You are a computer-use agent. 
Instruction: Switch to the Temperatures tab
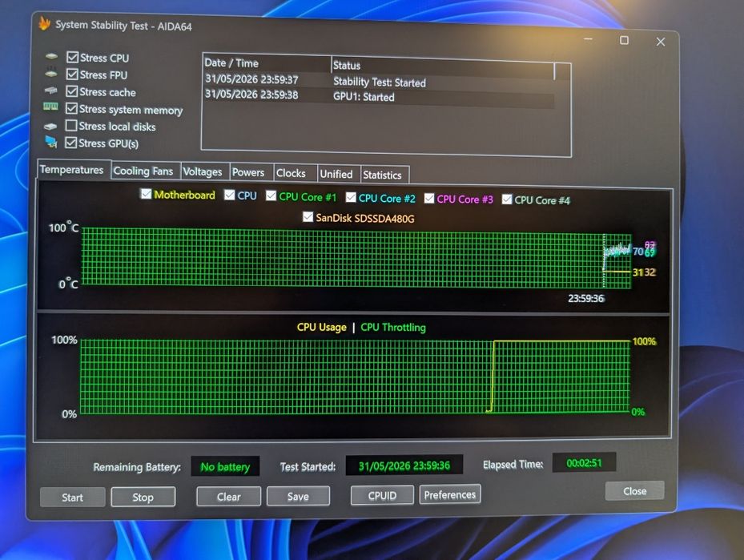click(72, 170)
